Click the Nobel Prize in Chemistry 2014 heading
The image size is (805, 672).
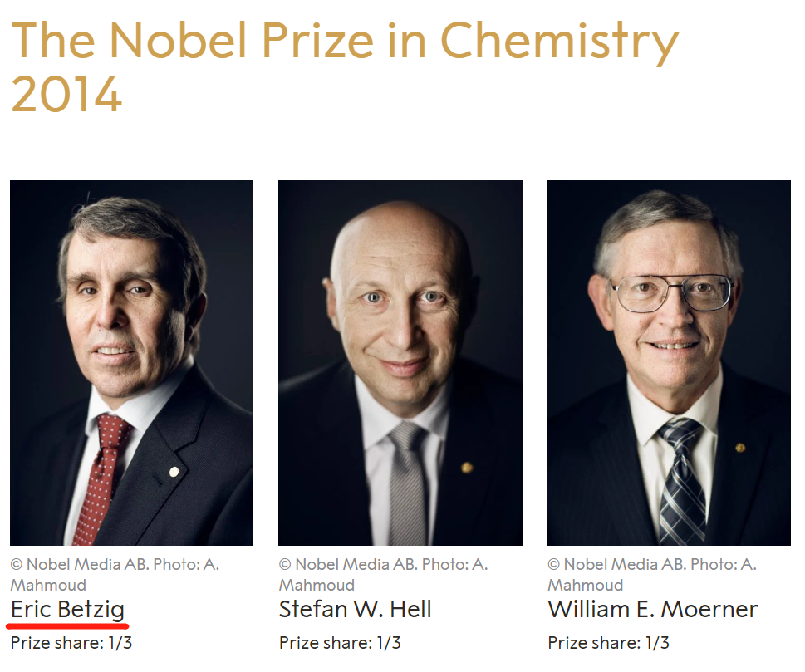click(345, 66)
